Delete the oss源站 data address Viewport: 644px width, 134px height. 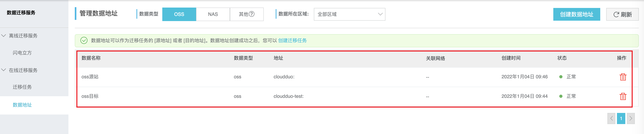tap(623, 77)
